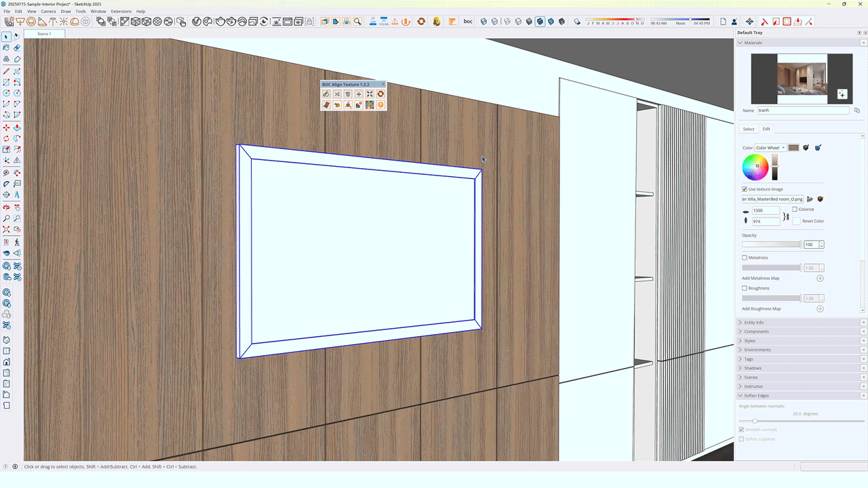This screenshot has width=868, height=488.
Task: Open the New blank page icon
Action: point(723,22)
